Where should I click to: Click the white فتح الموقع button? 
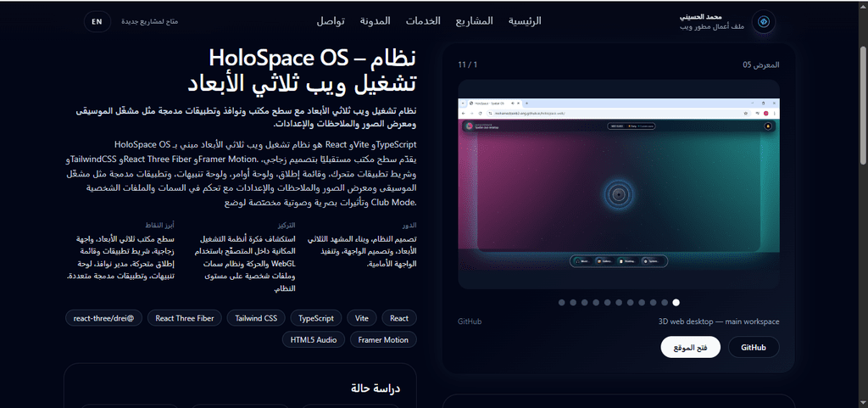(x=690, y=347)
